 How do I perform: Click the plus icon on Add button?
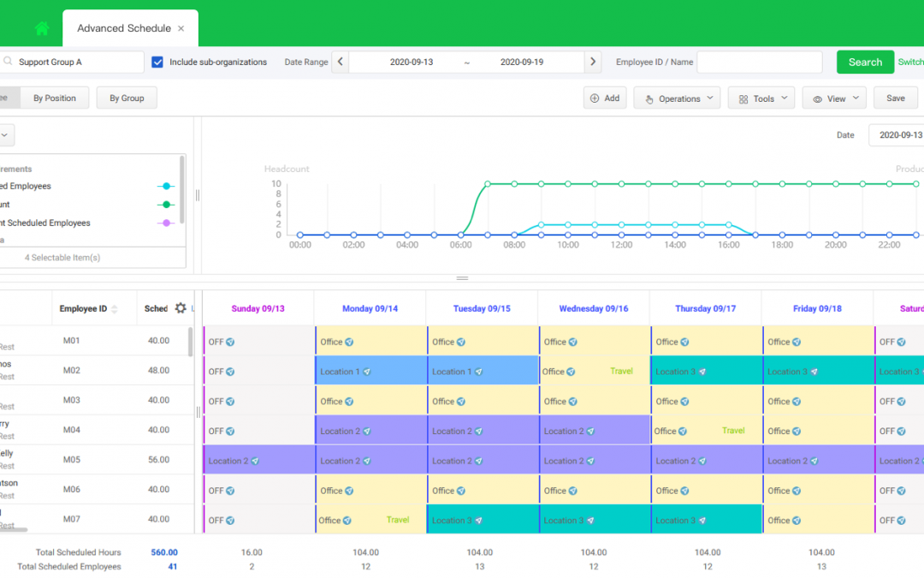(595, 98)
